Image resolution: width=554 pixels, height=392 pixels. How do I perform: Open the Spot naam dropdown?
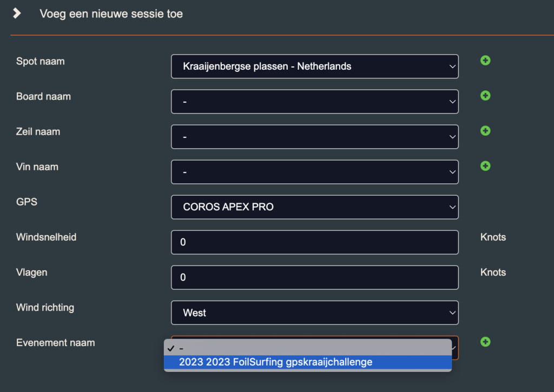[314, 67]
